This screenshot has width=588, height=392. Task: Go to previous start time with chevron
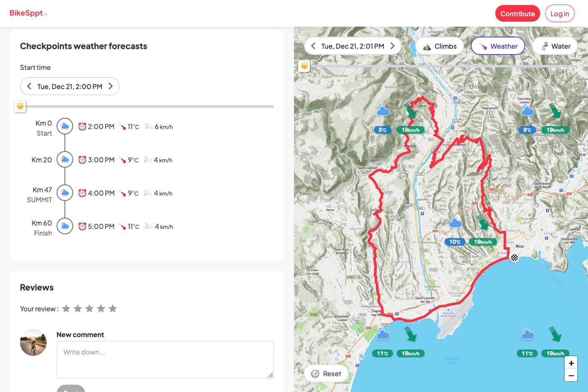pos(29,86)
